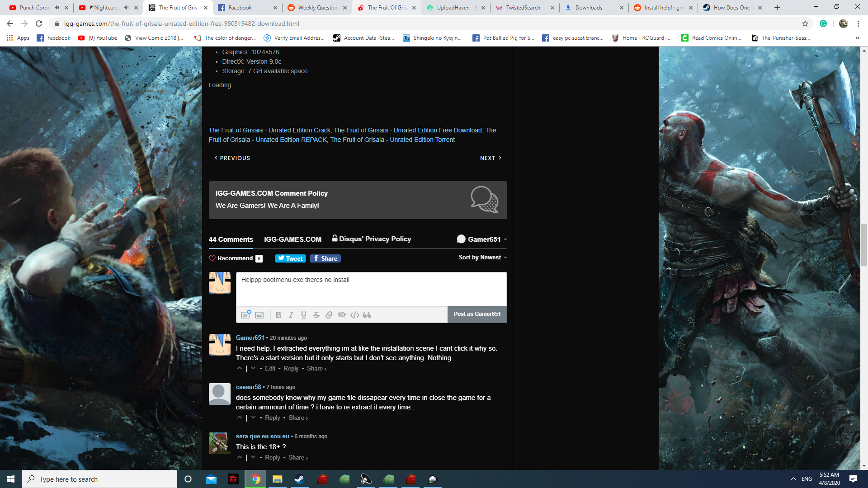The width and height of the screenshot is (868, 488).
Task: Expand Share options on caesar58's comment
Action: [298, 418]
